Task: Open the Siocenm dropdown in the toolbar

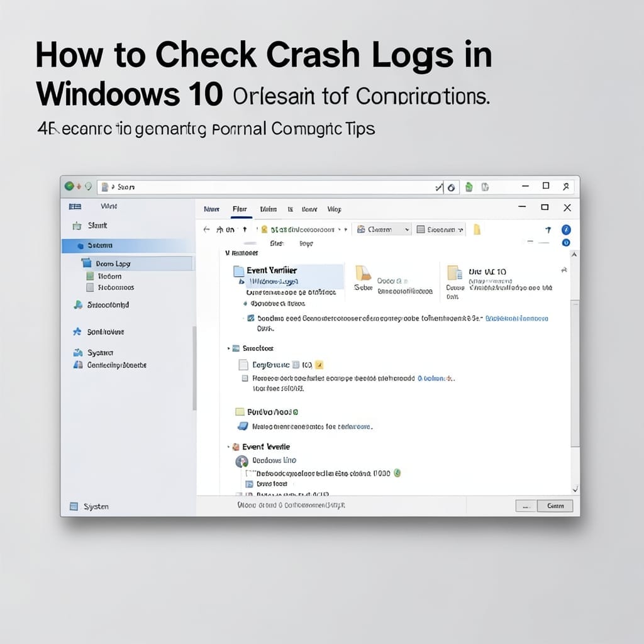Action: (440, 229)
